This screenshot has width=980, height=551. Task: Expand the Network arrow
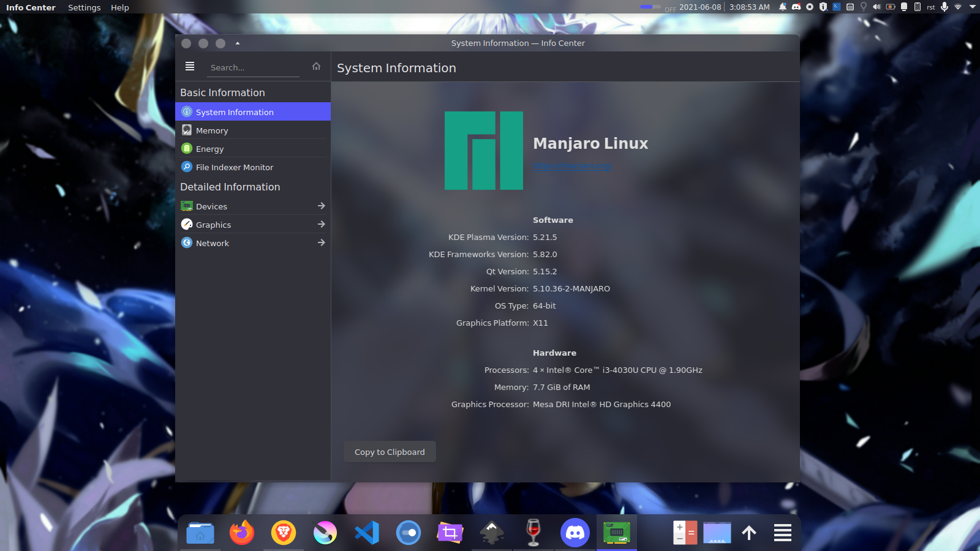321,242
